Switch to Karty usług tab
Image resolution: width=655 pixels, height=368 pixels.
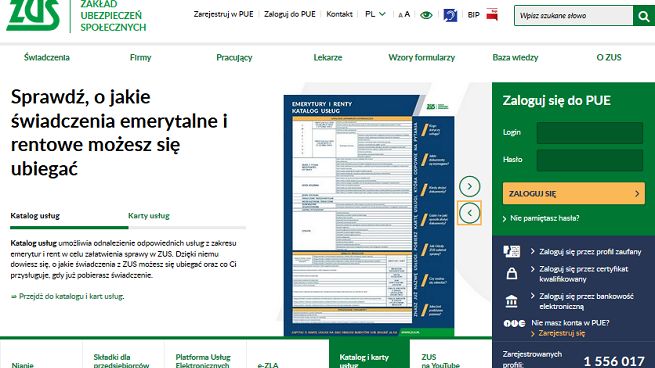tap(149, 216)
